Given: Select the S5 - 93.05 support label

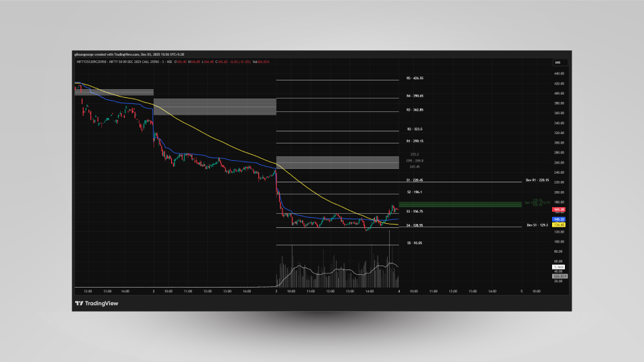Looking at the screenshot, I should point(415,243).
